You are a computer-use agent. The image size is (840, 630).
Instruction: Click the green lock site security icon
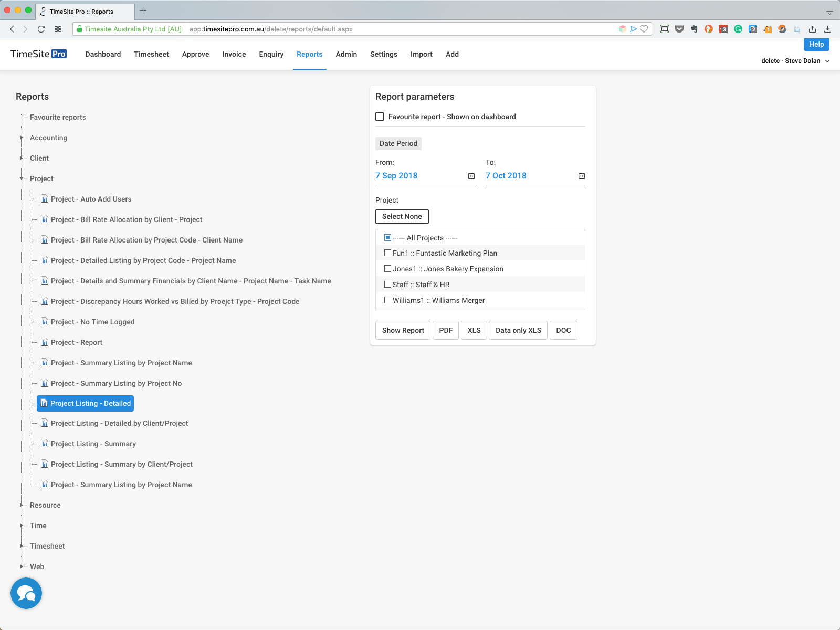pos(79,29)
